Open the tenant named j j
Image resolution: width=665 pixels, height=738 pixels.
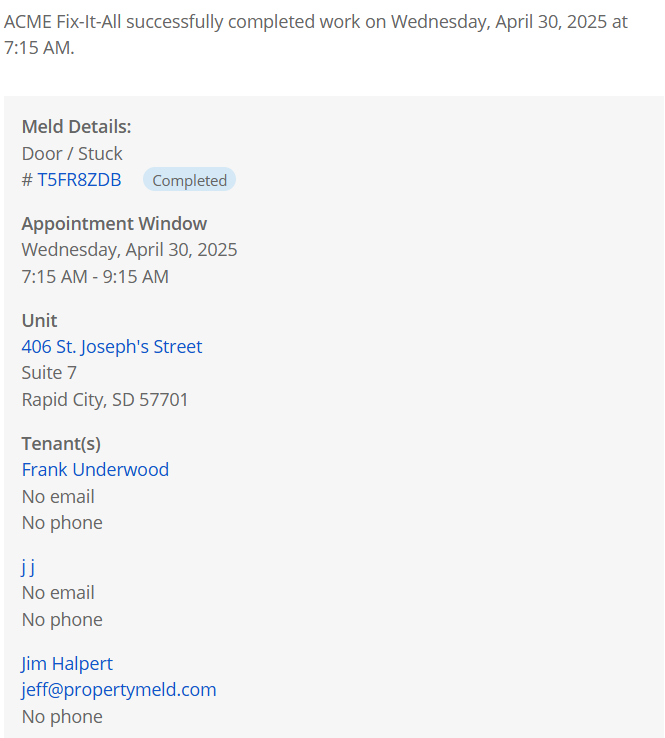pyautogui.click(x=28, y=567)
